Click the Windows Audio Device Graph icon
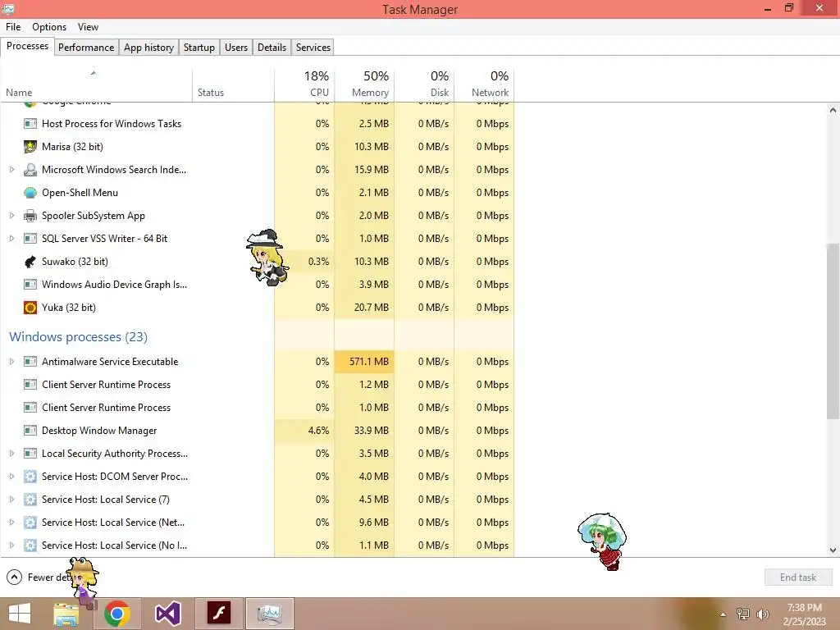 click(x=30, y=285)
